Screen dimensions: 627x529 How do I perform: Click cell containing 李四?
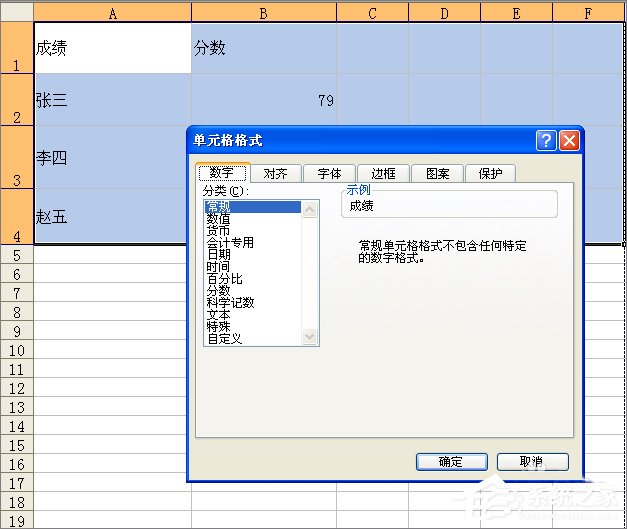(x=110, y=157)
